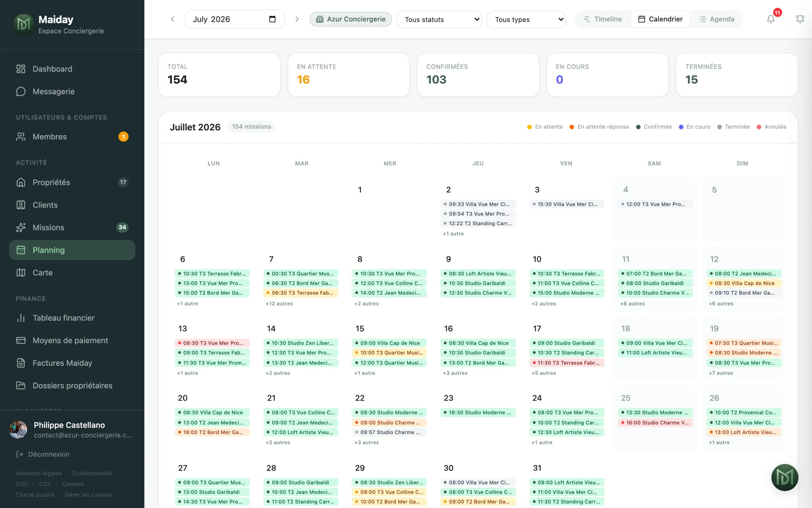Image resolution: width=812 pixels, height=508 pixels.
Task: Open Dossiers propriétaires in sidebar
Action: point(72,385)
